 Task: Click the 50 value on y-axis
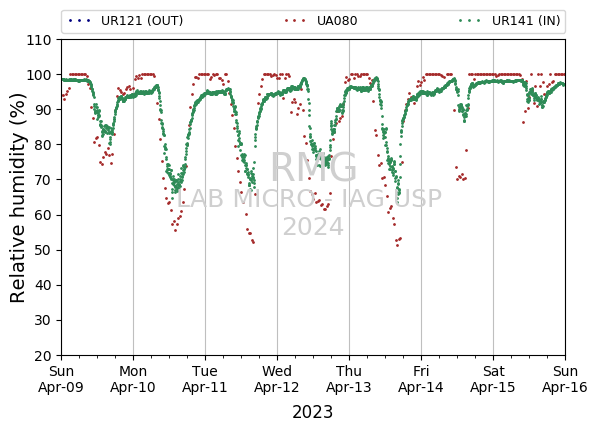[43, 251]
